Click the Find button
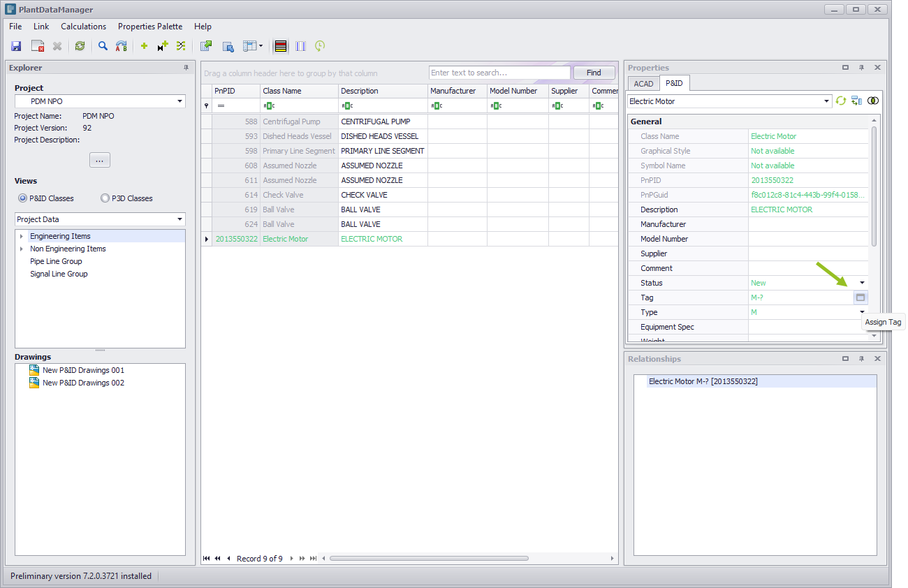The height and width of the screenshot is (588, 908). pyautogui.click(x=594, y=73)
